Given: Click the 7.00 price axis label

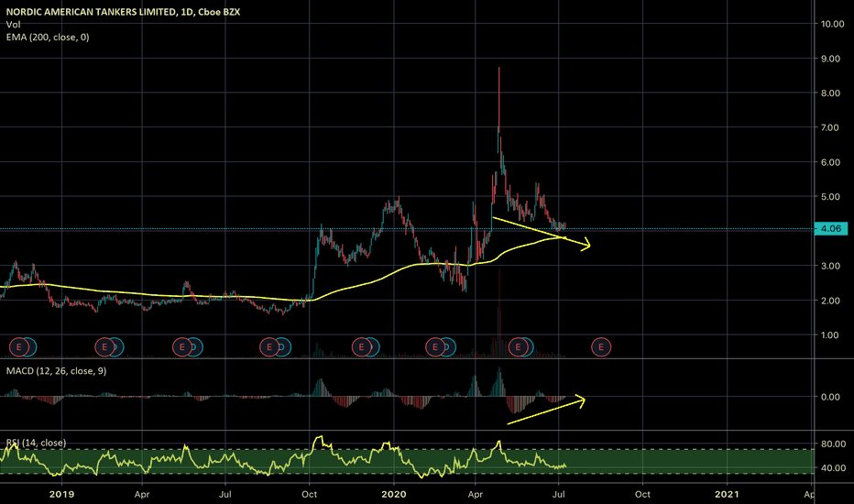Looking at the screenshot, I should tap(830, 127).
